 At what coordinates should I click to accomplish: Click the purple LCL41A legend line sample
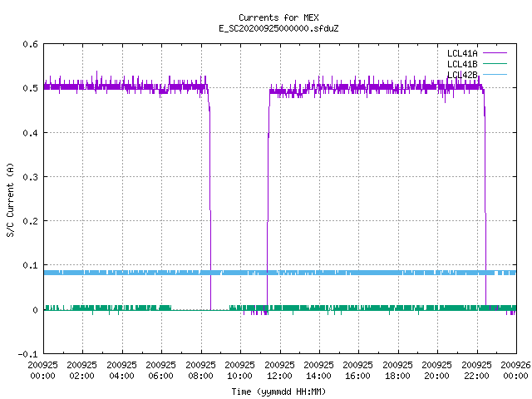coord(495,53)
